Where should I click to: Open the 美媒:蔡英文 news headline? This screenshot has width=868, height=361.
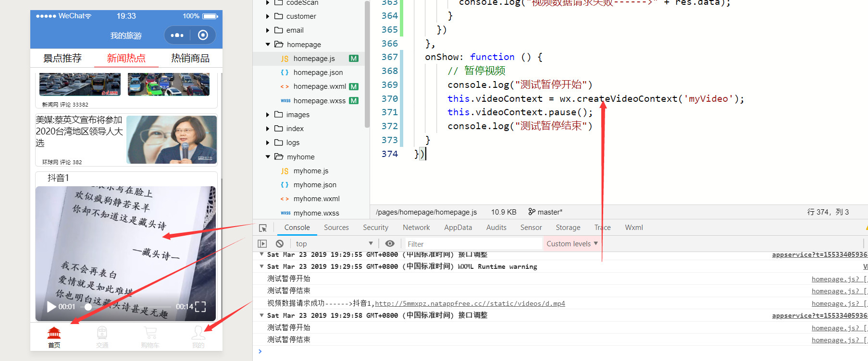click(x=79, y=131)
